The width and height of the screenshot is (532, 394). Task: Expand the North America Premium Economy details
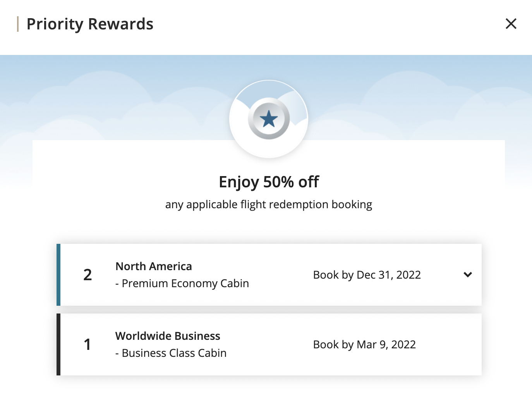[x=468, y=275]
